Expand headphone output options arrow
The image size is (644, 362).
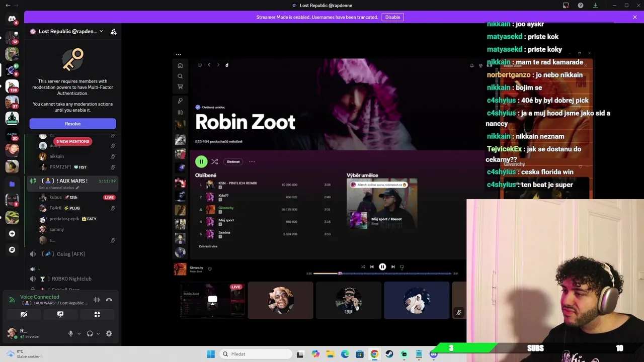pos(98,333)
